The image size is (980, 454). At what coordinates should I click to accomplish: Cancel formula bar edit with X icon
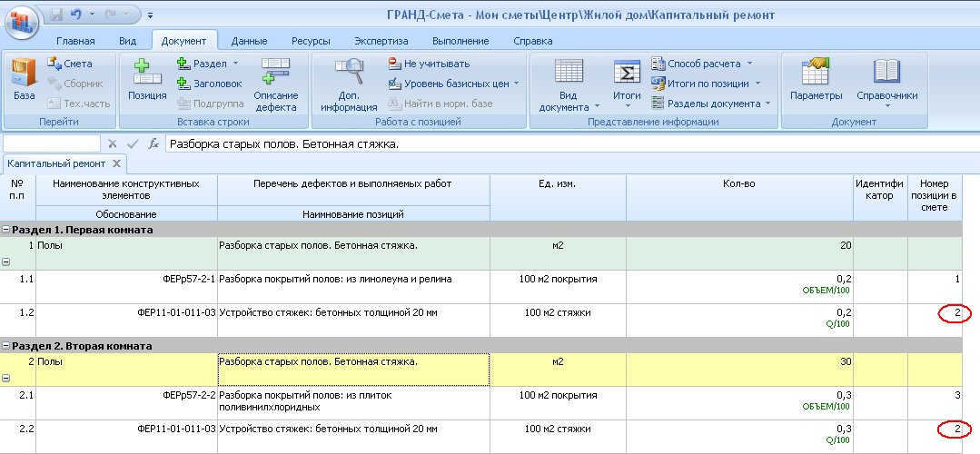click(x=113, y=144)
